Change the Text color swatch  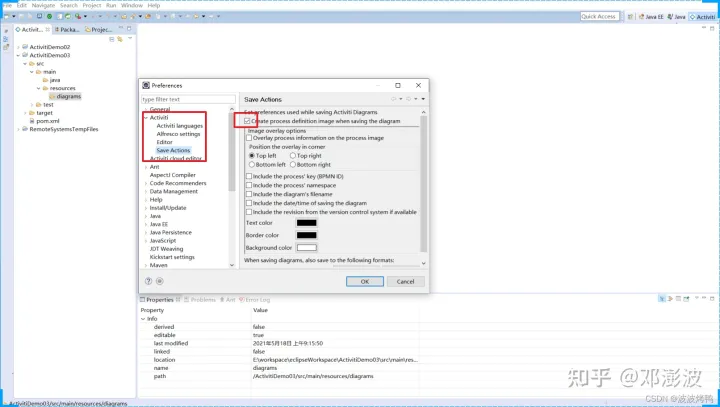tap(306, 223)
